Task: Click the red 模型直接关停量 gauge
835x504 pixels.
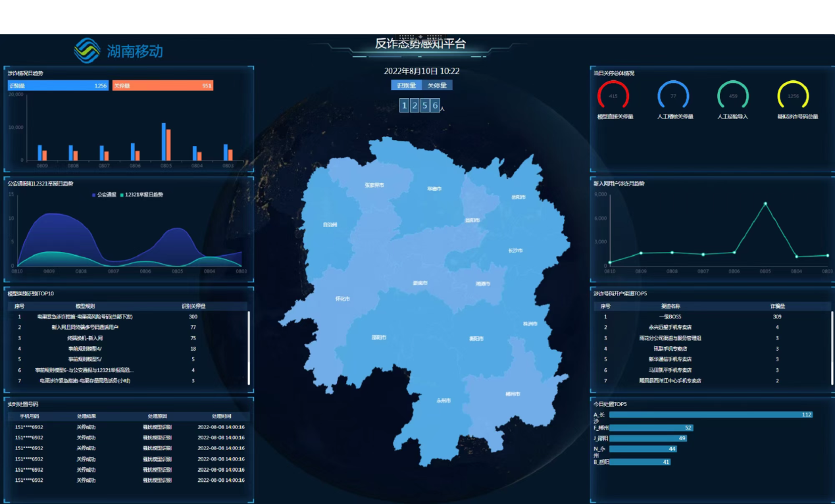Action: coord(613,96)
